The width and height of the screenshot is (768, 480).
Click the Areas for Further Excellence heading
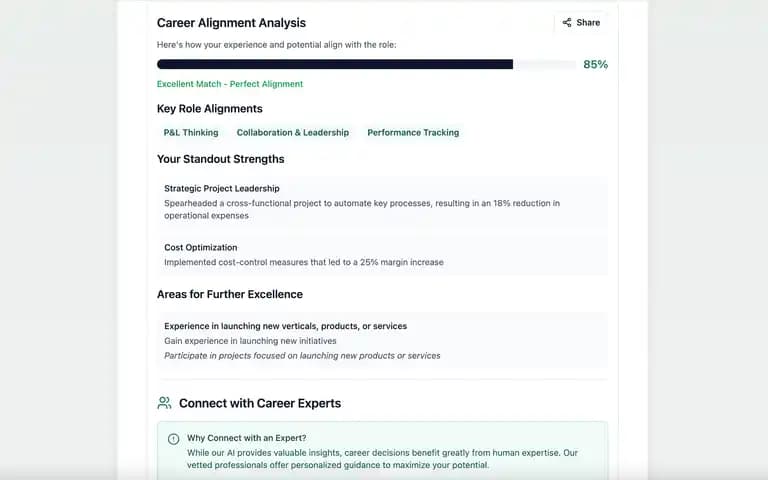(x=230, y=294)
